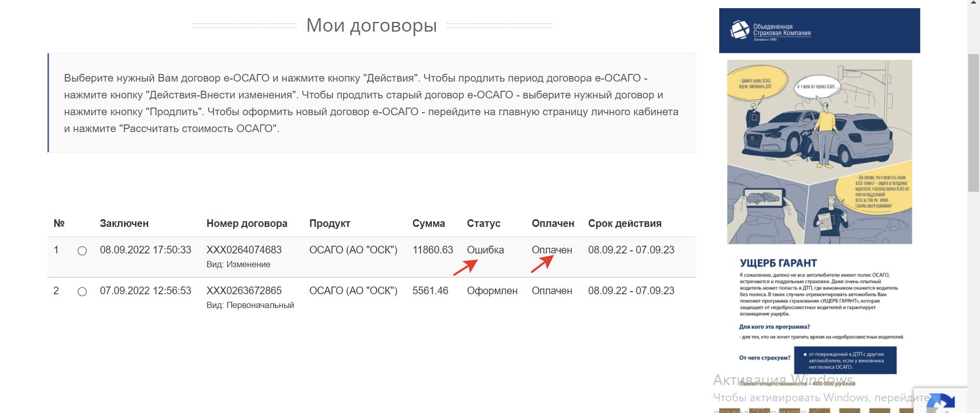The width and height of the screenshot is (980, 413).
Task: Click the red arrow under Оплачен in first row
Action: pos(542,264)
